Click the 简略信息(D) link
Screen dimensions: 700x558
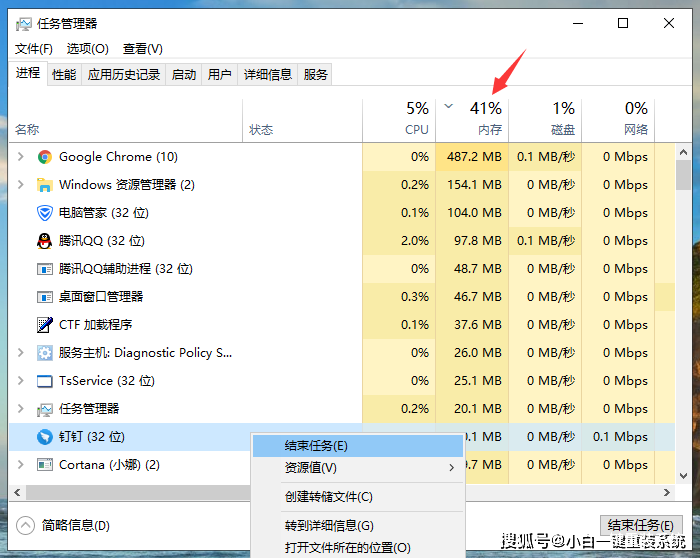[75, 525]
